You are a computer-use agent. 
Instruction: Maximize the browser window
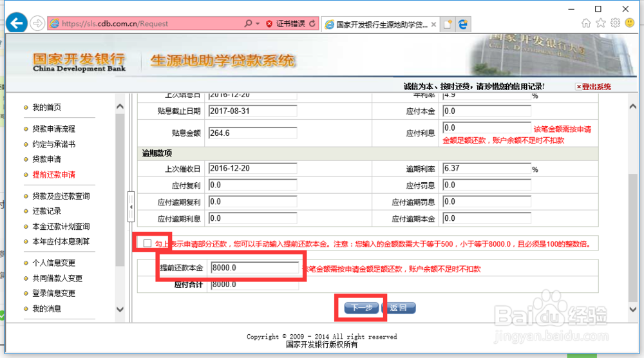pyautogui.click(x=598, y=9)
